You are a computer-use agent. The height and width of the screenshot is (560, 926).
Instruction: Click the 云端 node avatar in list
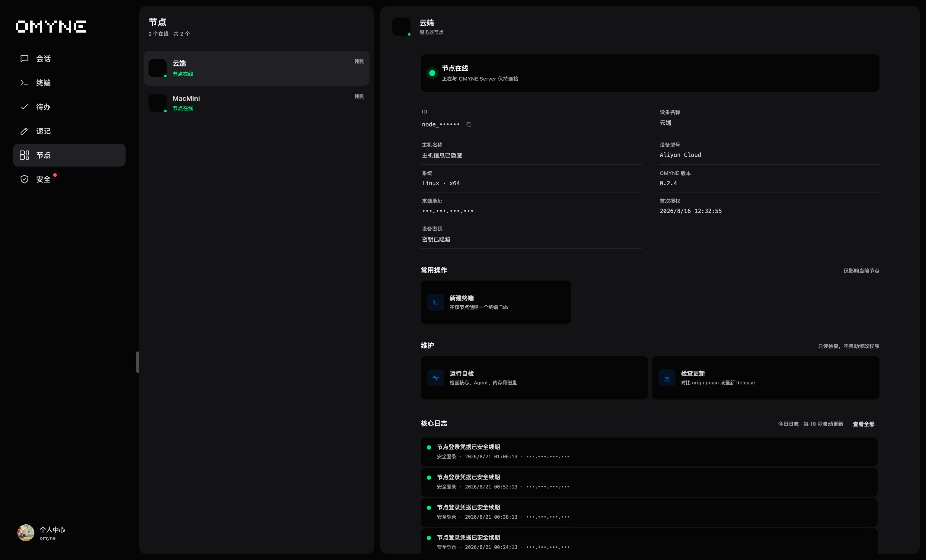pyautogui.click(x=158, y=68)
